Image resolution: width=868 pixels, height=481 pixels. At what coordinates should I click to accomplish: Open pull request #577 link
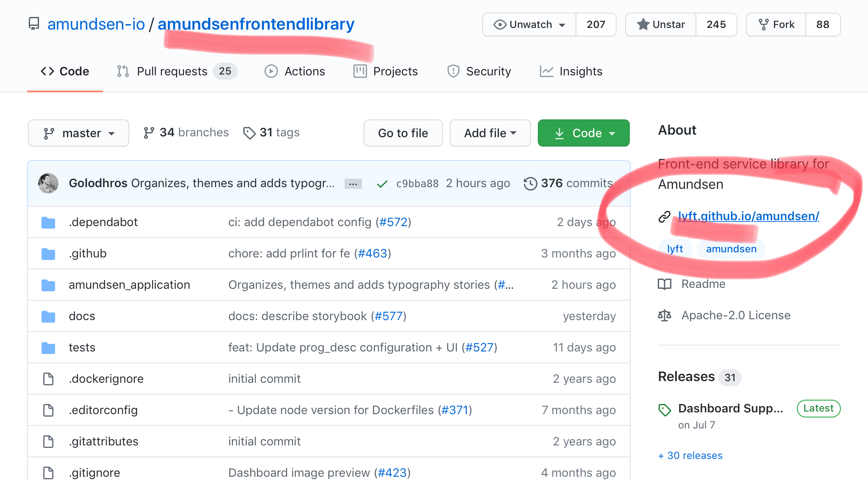tap(389, 316)
